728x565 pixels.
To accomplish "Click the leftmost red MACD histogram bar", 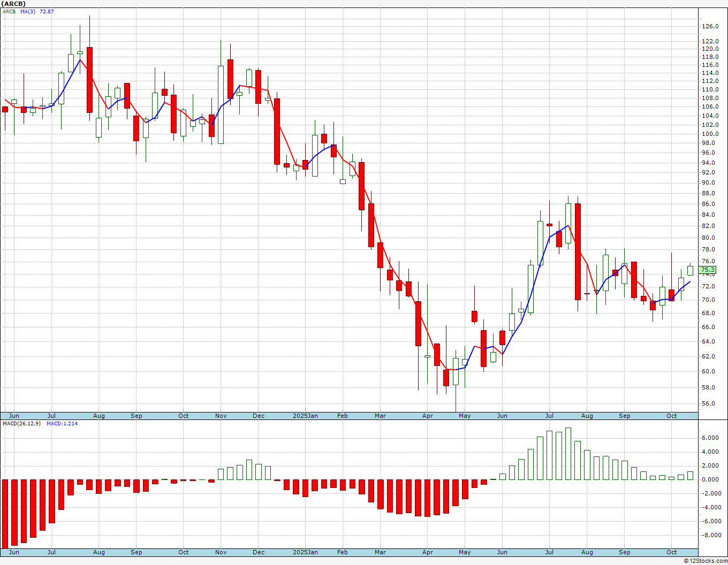I will coord(5,514).
